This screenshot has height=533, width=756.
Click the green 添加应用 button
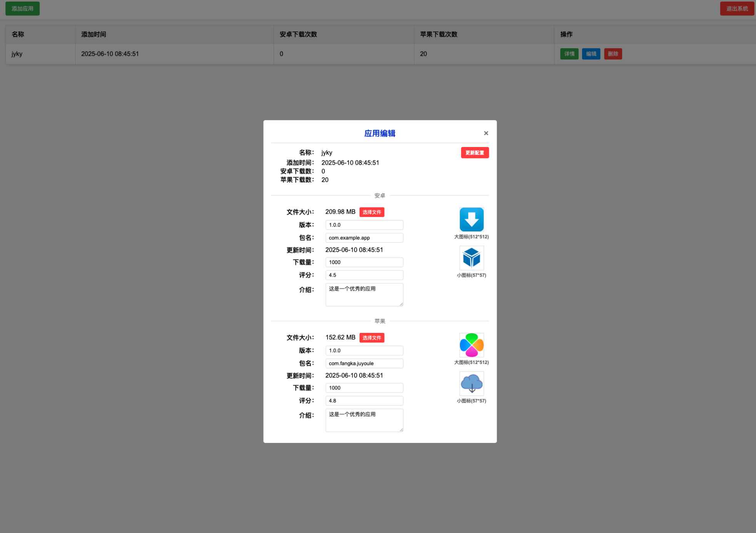22,8
